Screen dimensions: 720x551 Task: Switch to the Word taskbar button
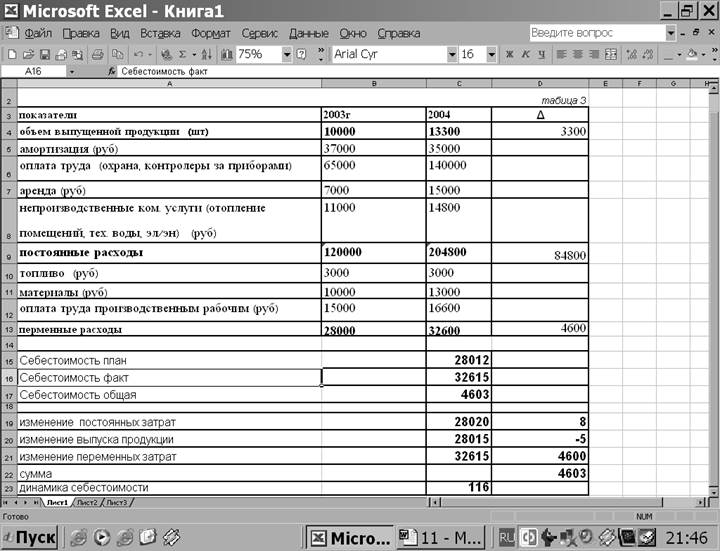pos(438,537)
